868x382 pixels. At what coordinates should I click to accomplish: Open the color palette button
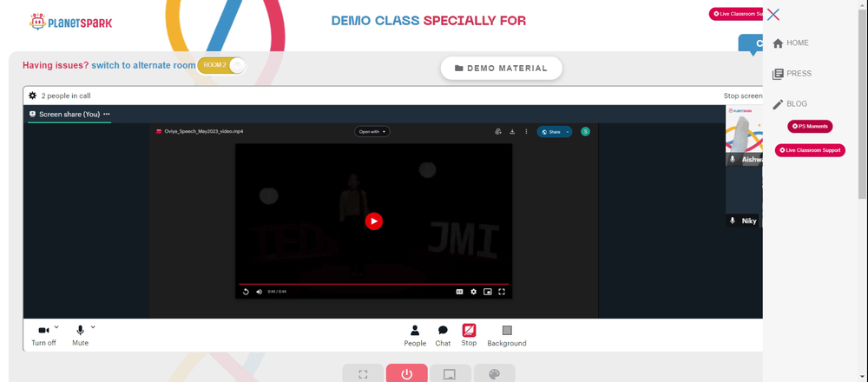point(495,373)
